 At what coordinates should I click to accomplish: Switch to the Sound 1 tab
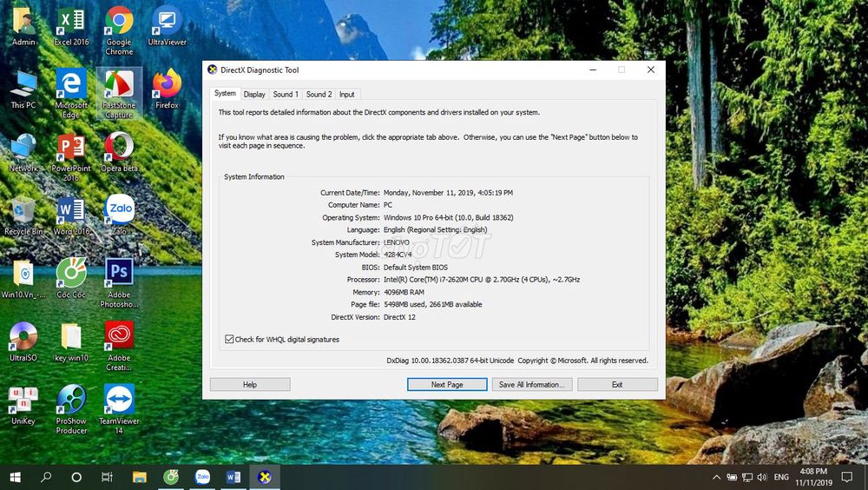(x=286, y=94)
